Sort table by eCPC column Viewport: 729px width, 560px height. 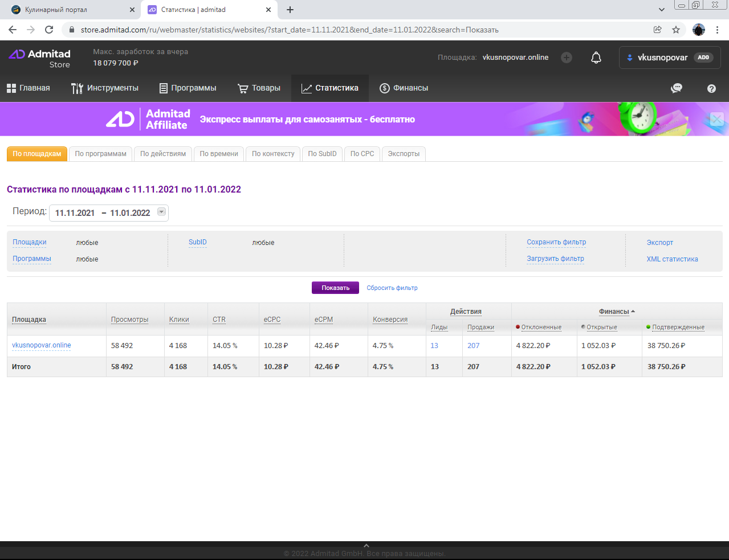pyautogui.click(x=272, y=320)
